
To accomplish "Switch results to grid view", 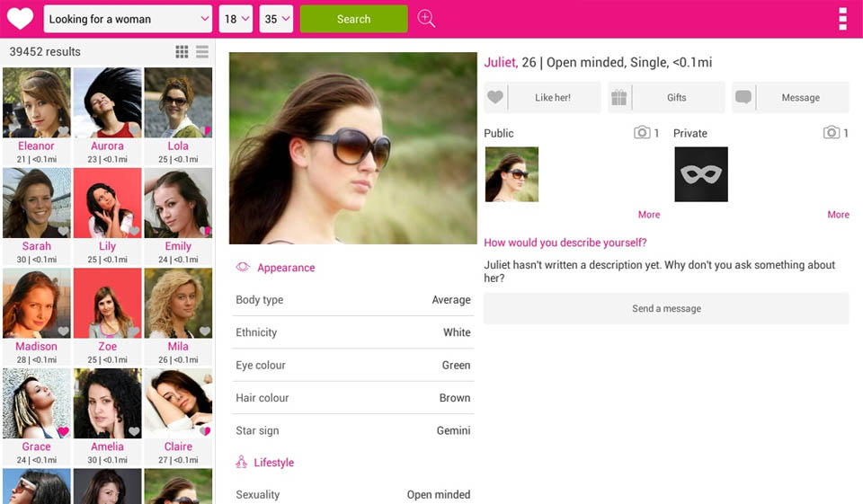I will tap(182, 52).
